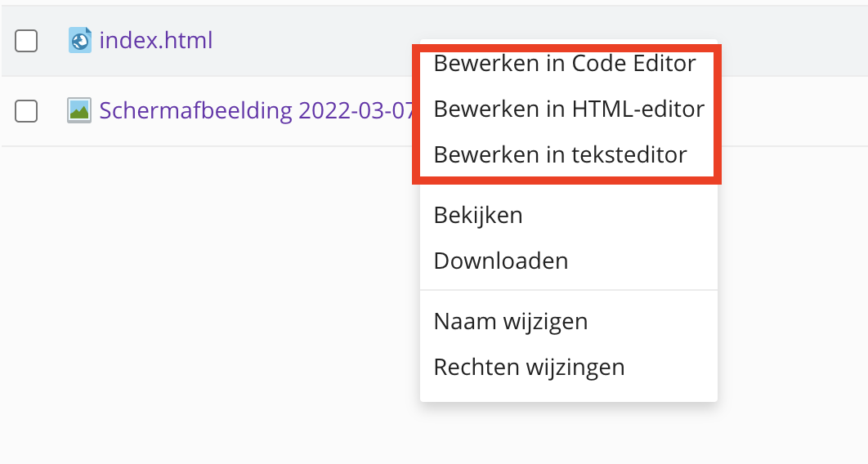The height and width of the screenshot is (464, 868).
Task: Click the separator line below Downloaden
Action: click(569, 290)
